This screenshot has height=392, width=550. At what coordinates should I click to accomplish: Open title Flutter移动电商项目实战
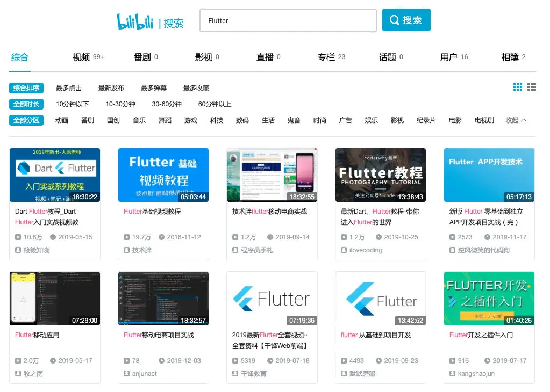point(159,335)
